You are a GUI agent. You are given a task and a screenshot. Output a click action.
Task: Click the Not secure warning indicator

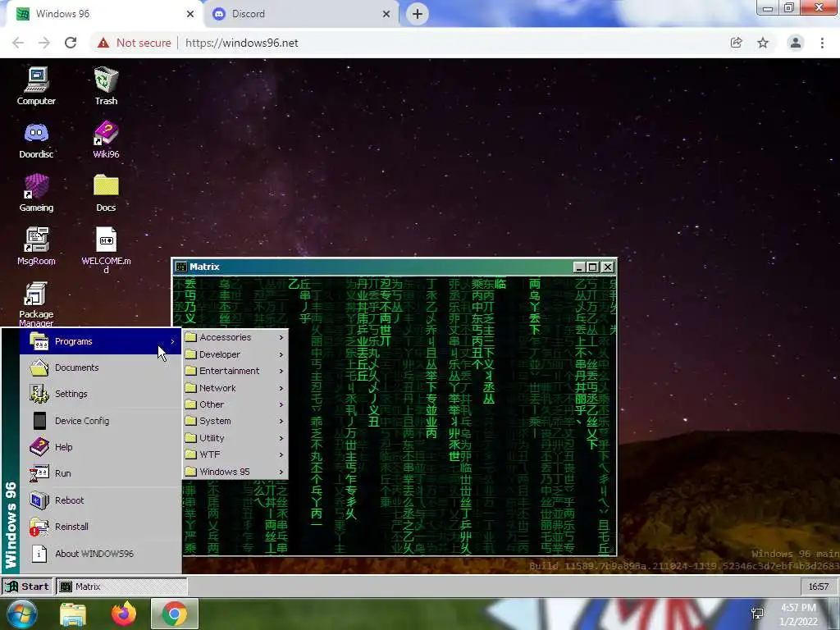click(134, 43)
